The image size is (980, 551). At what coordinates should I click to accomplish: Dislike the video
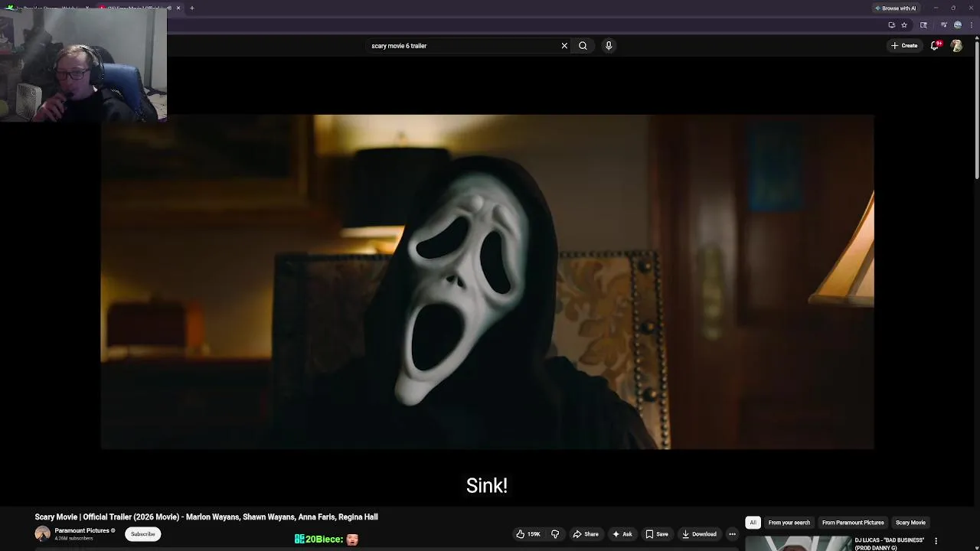[x=555, y=534]
